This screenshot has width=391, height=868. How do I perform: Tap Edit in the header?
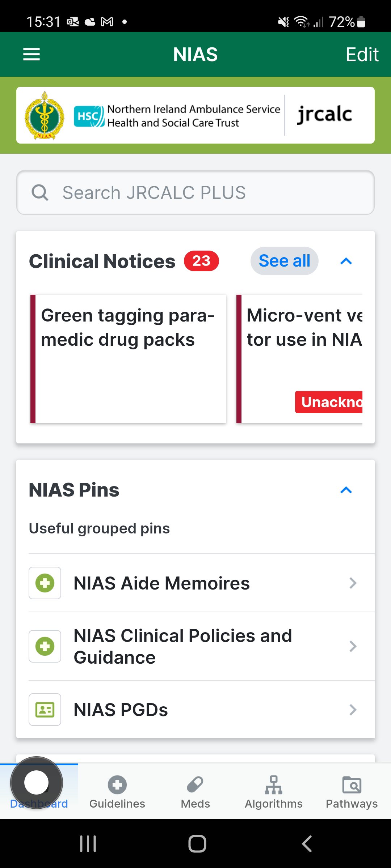362,55
